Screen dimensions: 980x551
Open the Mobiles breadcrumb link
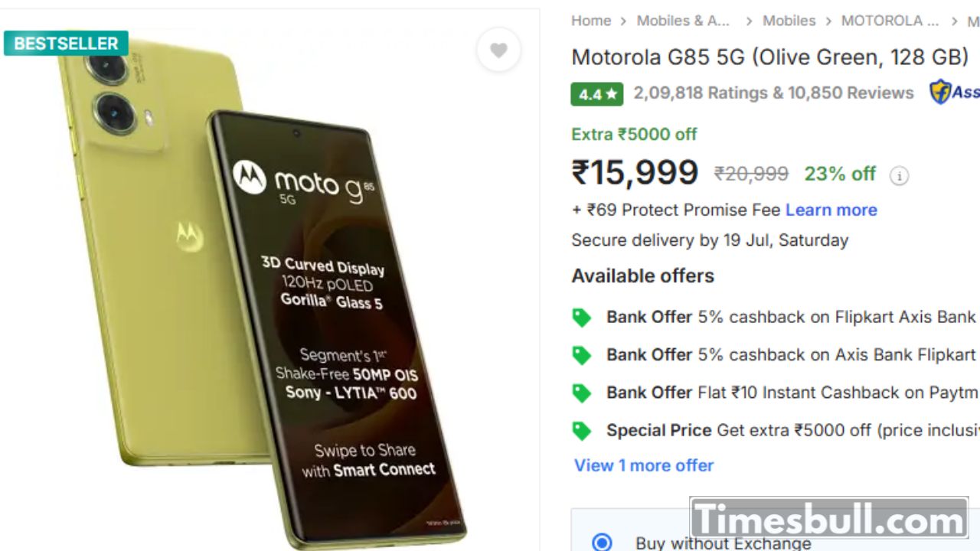(x=789, y=21)
